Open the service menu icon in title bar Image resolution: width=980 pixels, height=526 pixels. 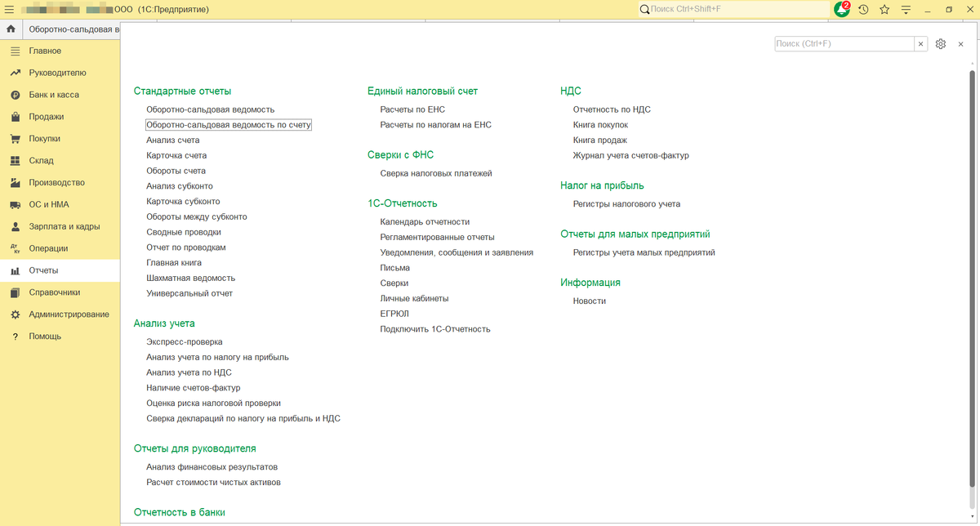906,9
